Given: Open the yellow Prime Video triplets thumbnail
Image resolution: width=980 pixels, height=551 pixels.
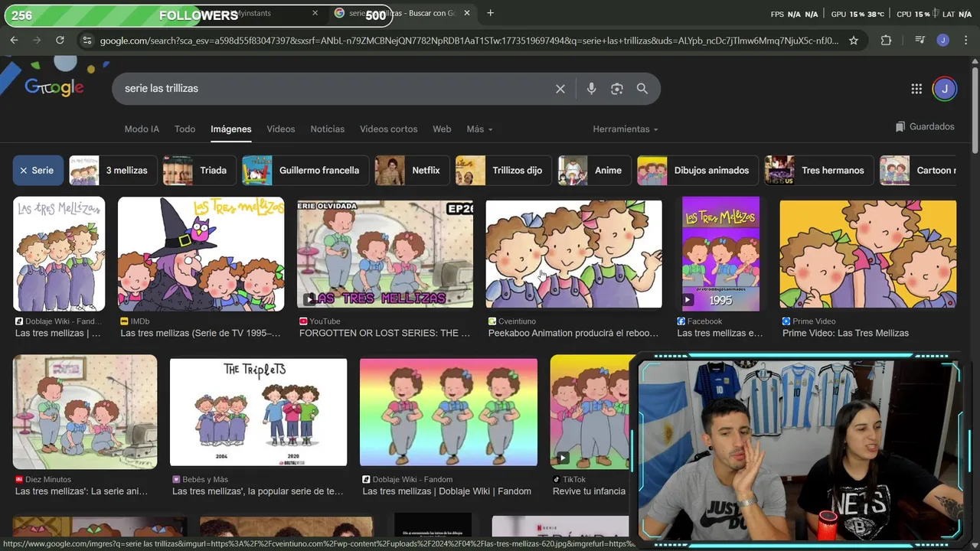Looking at the screenshot, I should click(x=867, y=254).
